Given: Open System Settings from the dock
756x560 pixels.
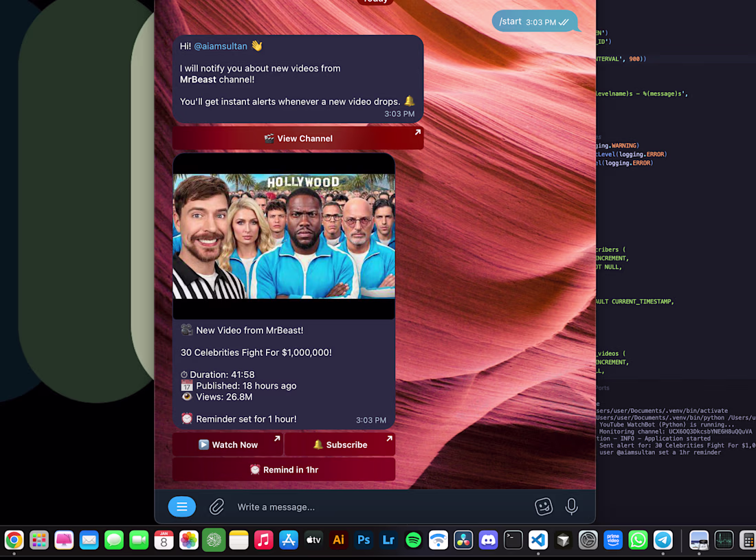Looking at the screenshot, I should (x=588, y=540).
